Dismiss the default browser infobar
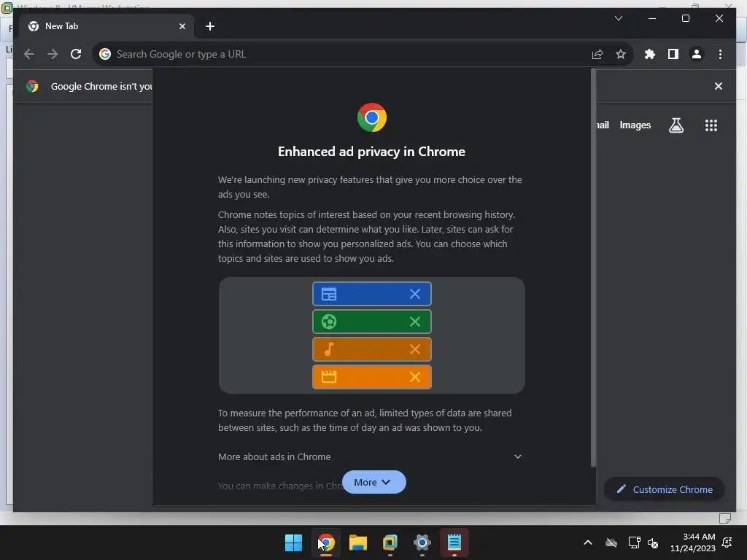 (719, 86)
